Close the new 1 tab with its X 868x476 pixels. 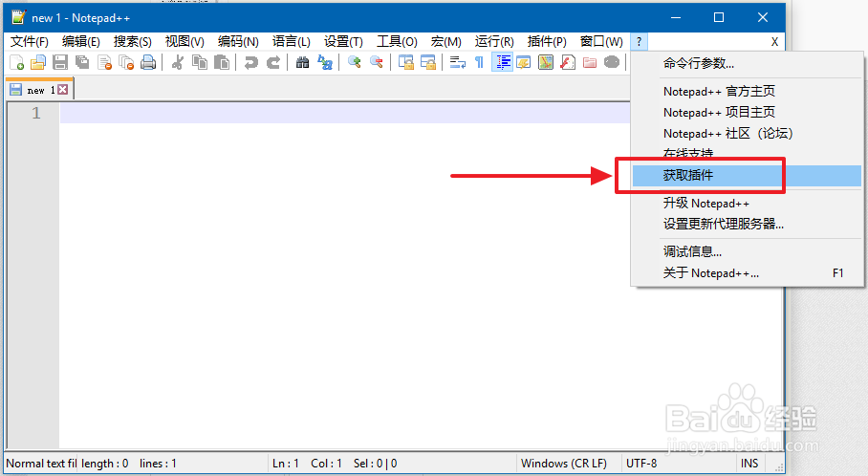click(63, 90)
